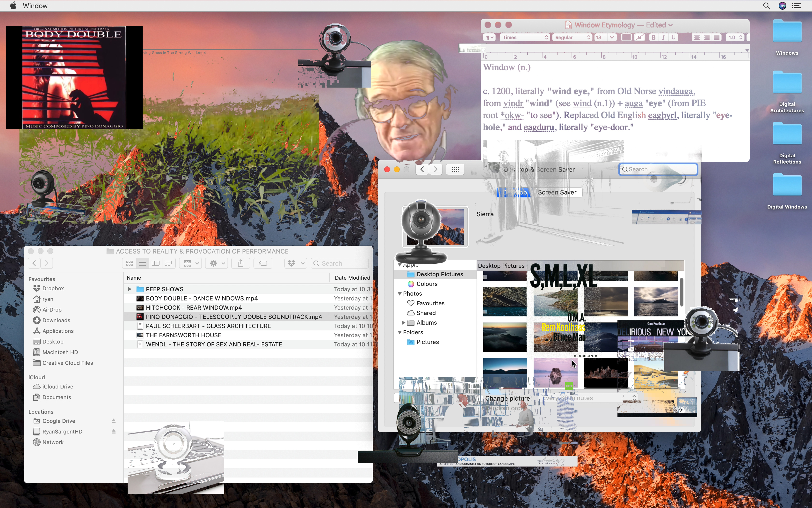812x508 pixels.
Task: Open Finder action gear menu
Action: (x=217, y=263)
